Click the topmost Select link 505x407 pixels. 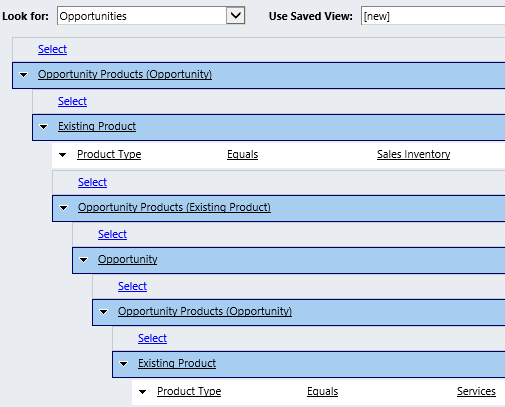[52, 49]
